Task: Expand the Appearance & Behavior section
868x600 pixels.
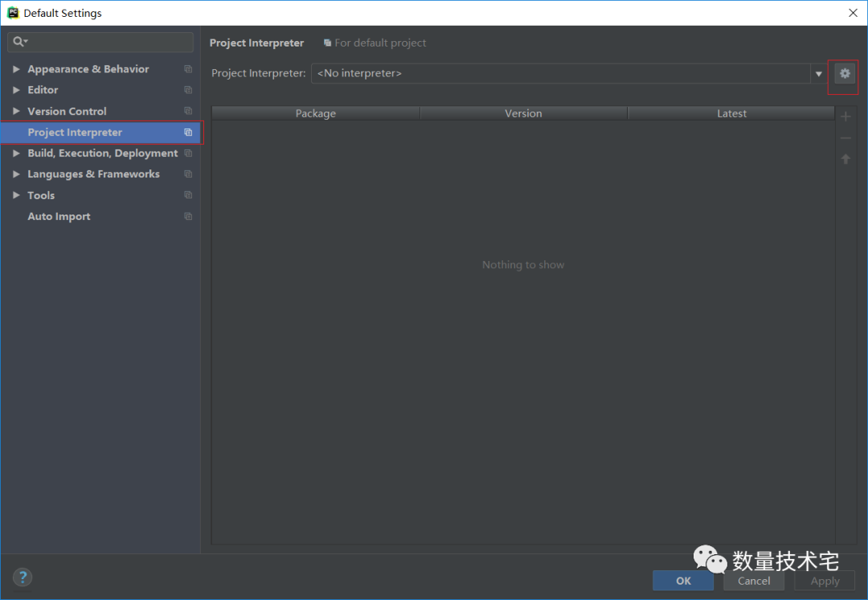Action: click(x=16, y=69)
